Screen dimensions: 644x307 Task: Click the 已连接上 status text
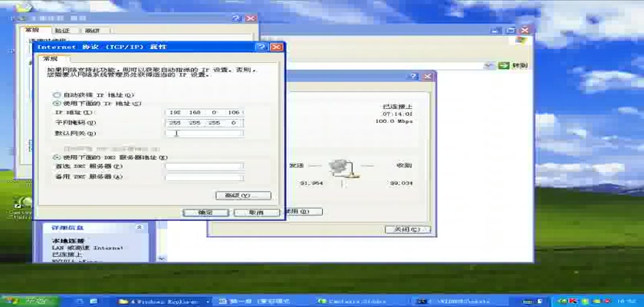398,107
